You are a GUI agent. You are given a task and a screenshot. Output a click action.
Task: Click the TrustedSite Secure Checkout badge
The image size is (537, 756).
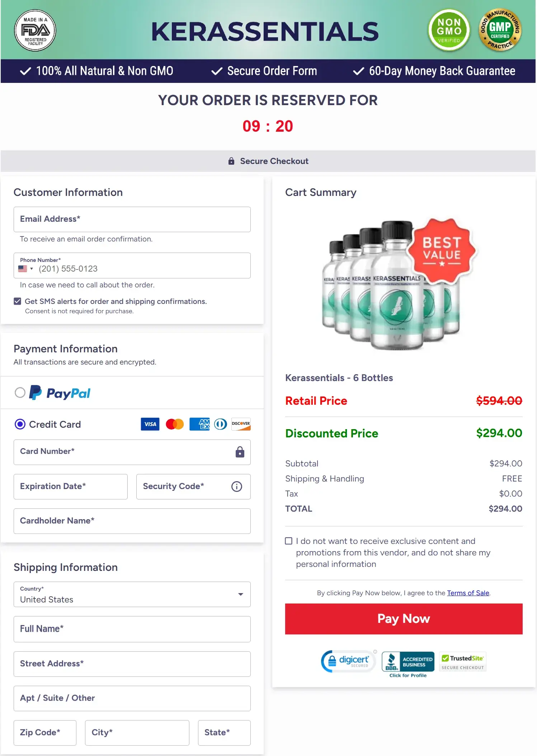click(x=462, y=661)
